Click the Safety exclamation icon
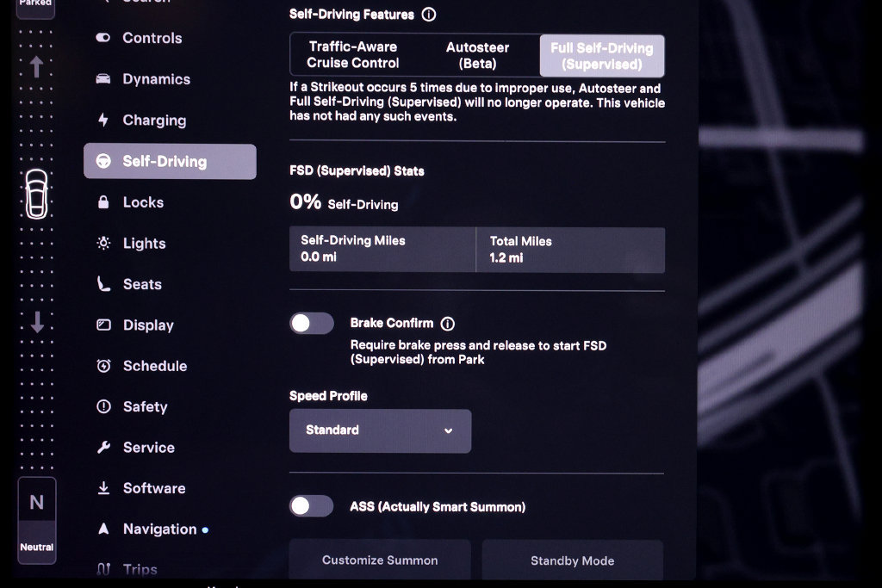 (x=103, y=406)
